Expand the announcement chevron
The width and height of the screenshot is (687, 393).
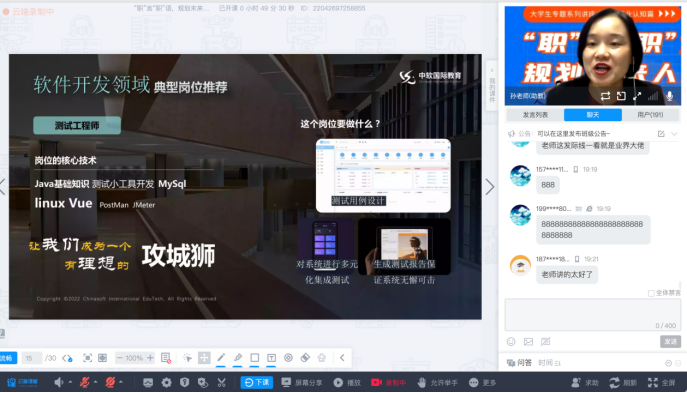point(674,134)
